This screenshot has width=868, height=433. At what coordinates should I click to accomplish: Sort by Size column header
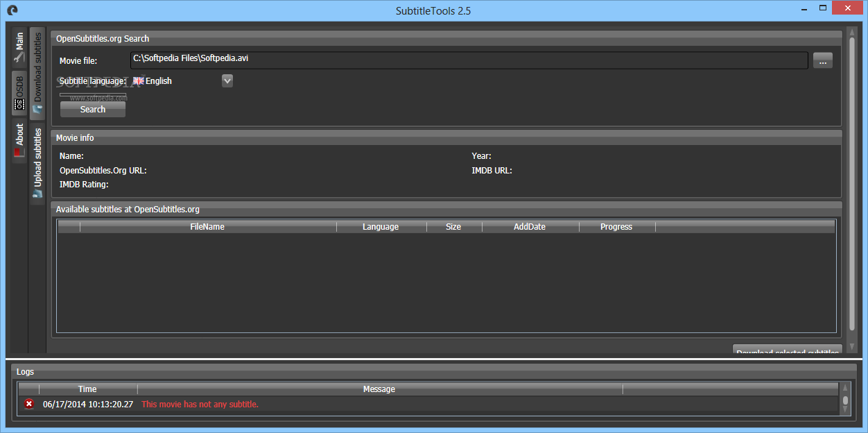coord(454,227)
